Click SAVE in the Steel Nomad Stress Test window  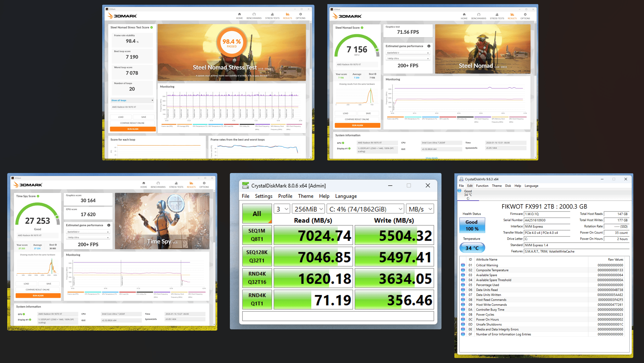[x=144, y=117]
